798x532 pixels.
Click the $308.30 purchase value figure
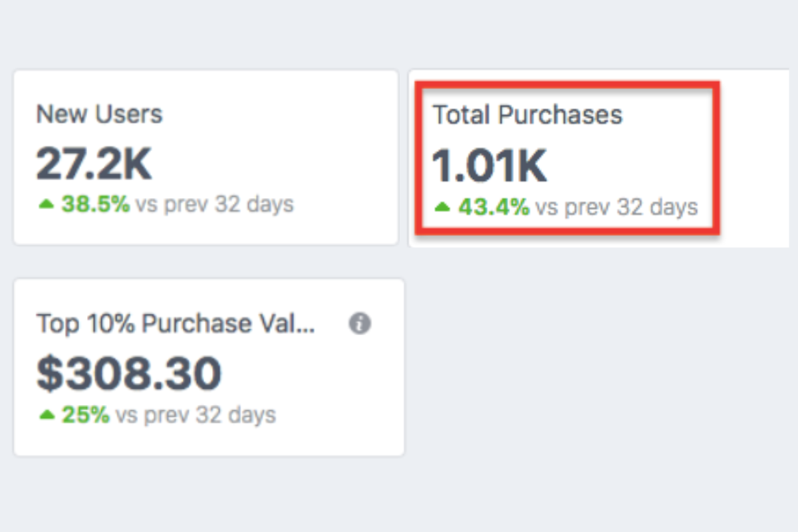coord(128,373)
